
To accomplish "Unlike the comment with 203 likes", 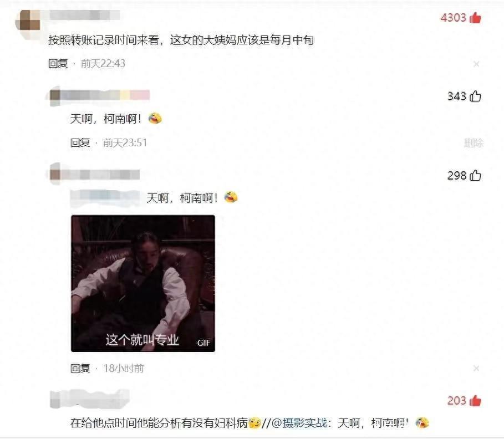I will click(475, 401).
